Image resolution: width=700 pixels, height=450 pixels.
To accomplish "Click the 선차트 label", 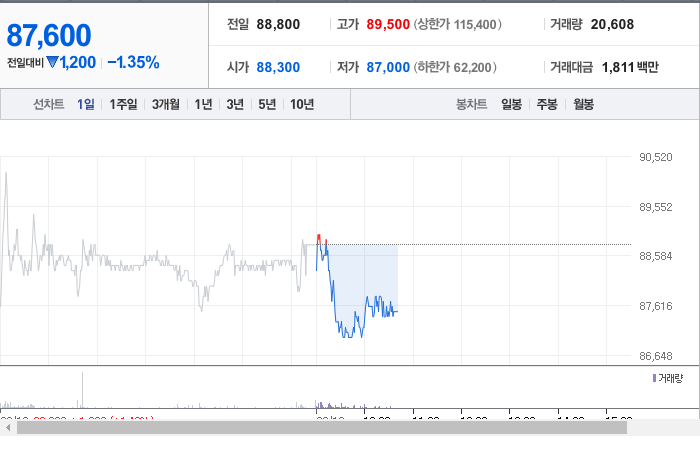I will 49,104.
